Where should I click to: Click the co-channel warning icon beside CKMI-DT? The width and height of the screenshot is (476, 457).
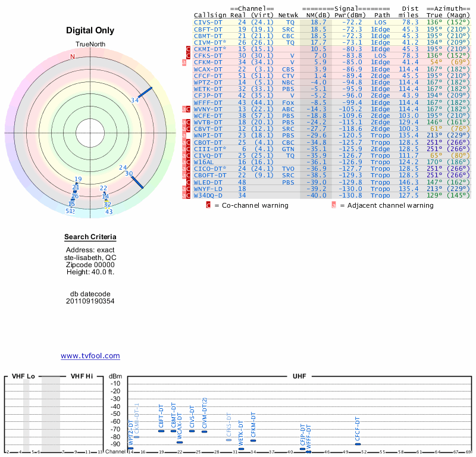[x=189, y=48]
